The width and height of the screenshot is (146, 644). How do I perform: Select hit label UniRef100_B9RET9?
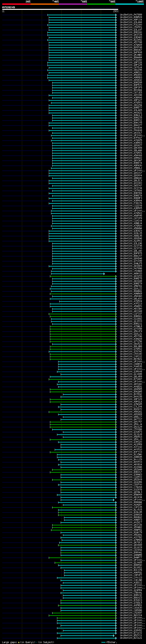point(131,284)
